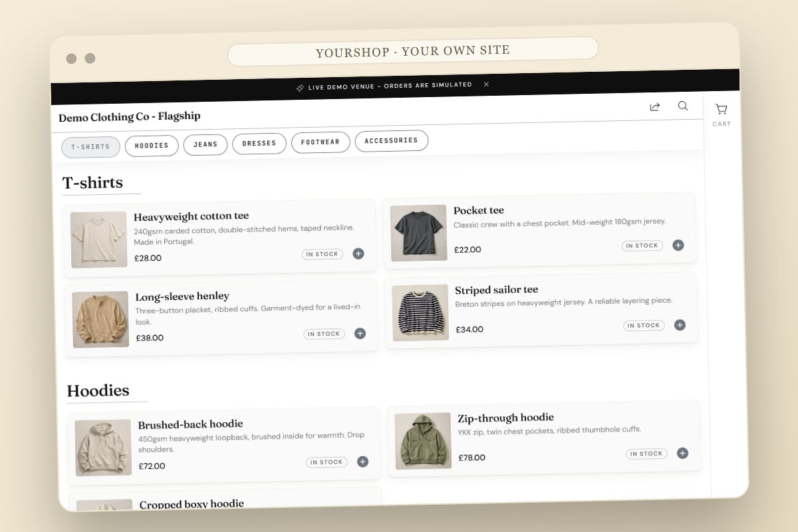This screenshot has width=798, height=532.
Task: Click Pocket tee title
Action: [x=479, y=210]
